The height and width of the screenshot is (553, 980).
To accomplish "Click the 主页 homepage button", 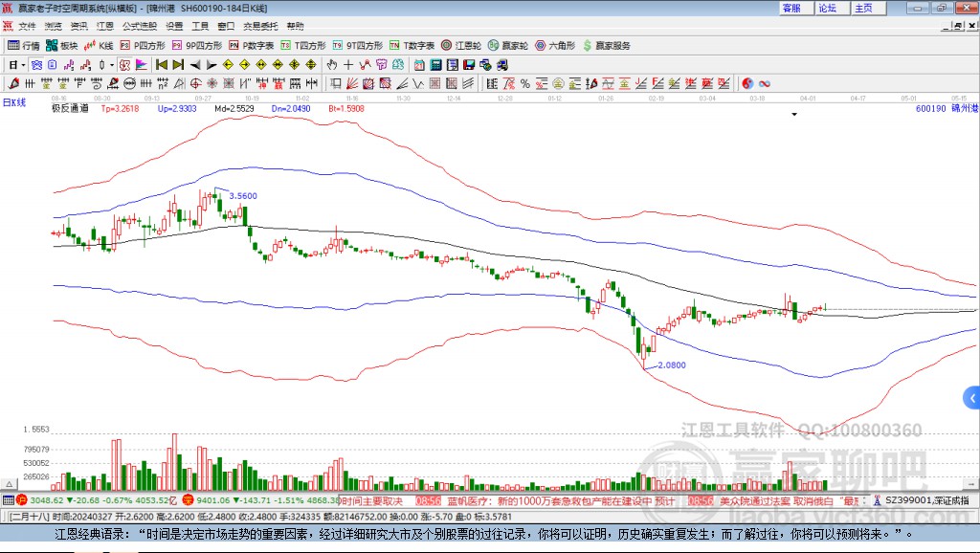I will pyautogui.click(x=867, y=8).
